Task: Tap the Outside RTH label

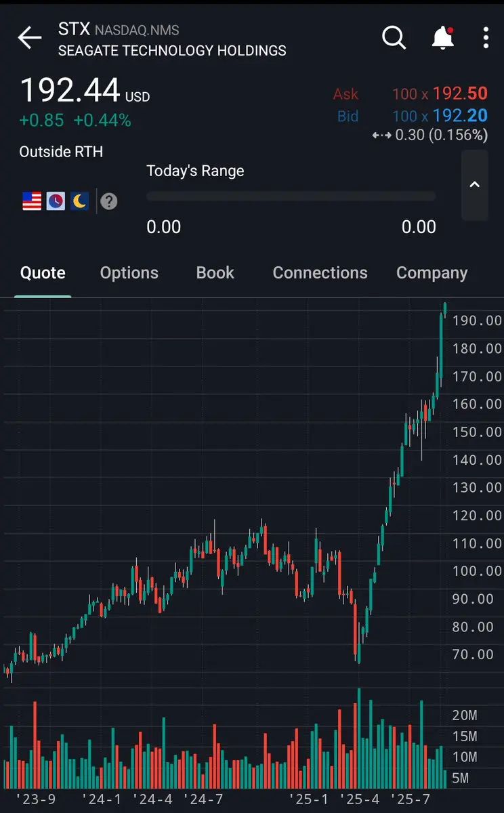Action: [x=61, y=152]
